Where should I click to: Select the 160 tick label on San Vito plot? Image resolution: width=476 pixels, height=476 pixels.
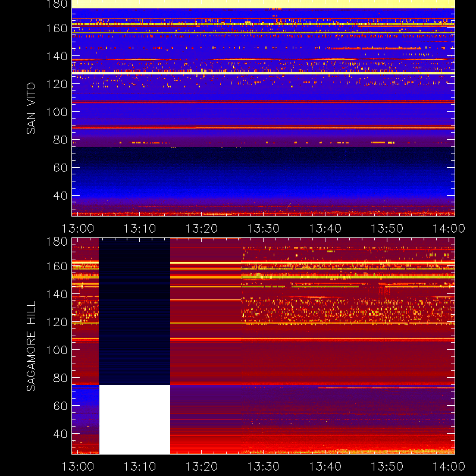[x=57, y=28]
